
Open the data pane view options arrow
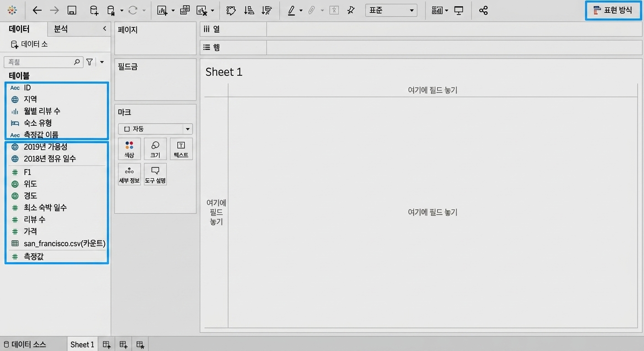pyautogui.click(x=102, y=62)
